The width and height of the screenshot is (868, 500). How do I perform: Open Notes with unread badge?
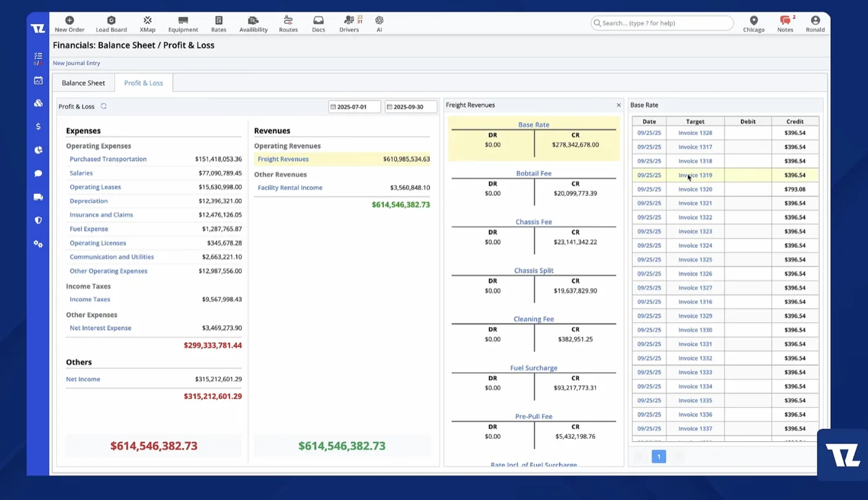[786, 24]
